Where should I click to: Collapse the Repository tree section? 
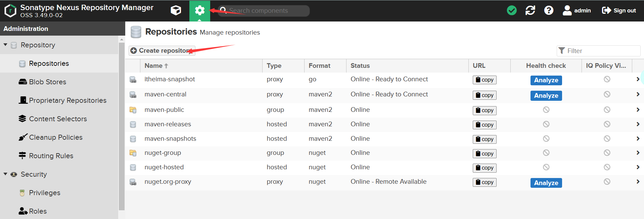point(5,45)
